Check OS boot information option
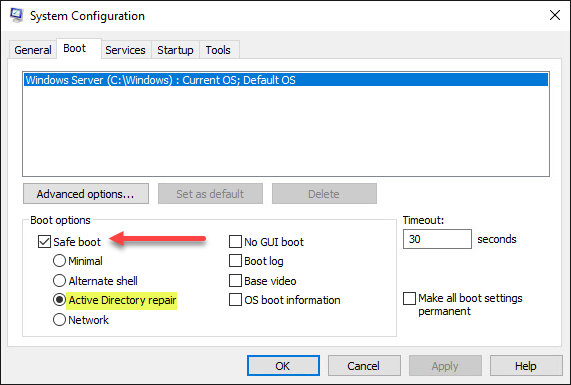 pos(235,300)
